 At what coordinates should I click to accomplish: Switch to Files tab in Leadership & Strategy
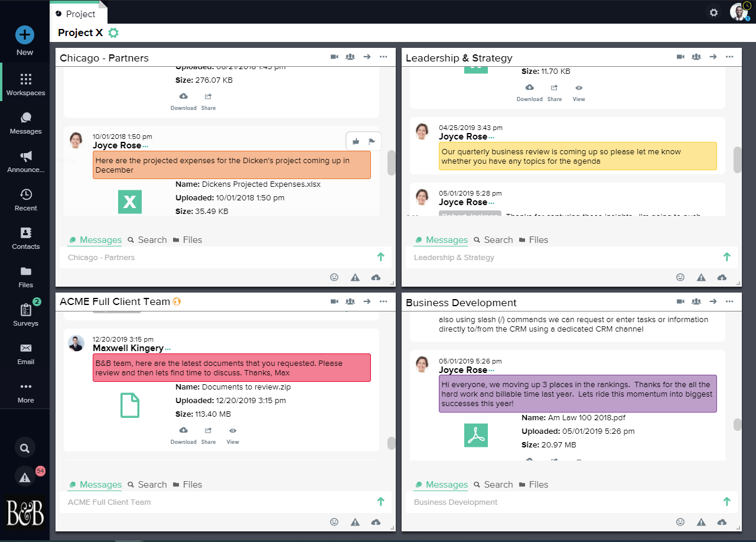(533, 240)
